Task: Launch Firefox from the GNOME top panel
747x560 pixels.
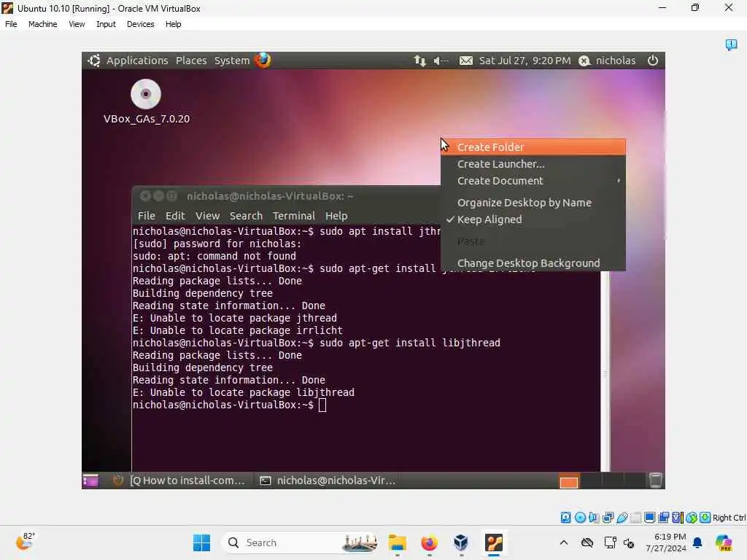Action: coord(263,61)
